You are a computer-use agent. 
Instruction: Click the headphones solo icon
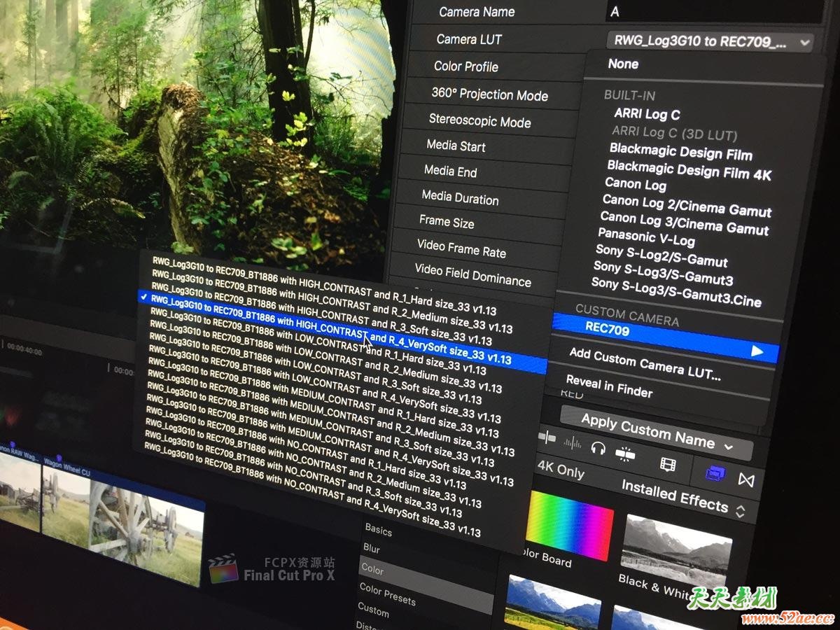coord(598,447)
